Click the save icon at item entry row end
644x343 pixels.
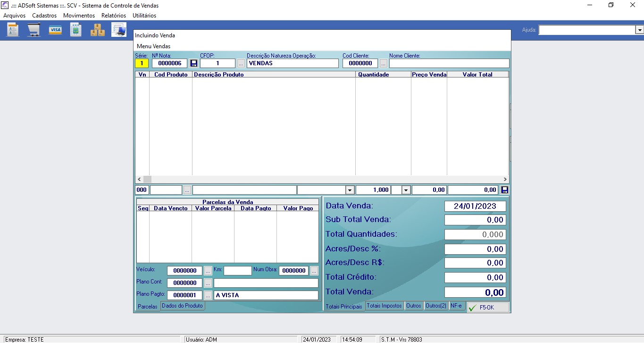click(505, 190)
